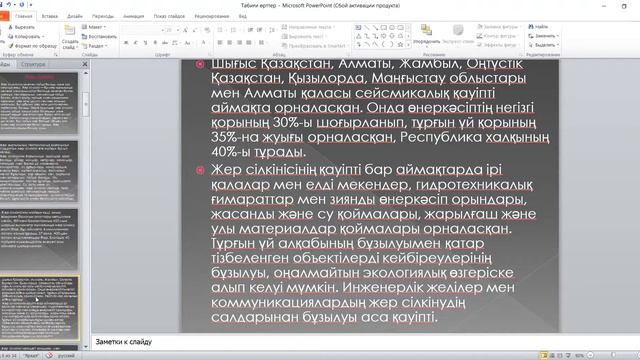
Task: Expand the shapes gallery more arrow
Action: pos(409,44)
